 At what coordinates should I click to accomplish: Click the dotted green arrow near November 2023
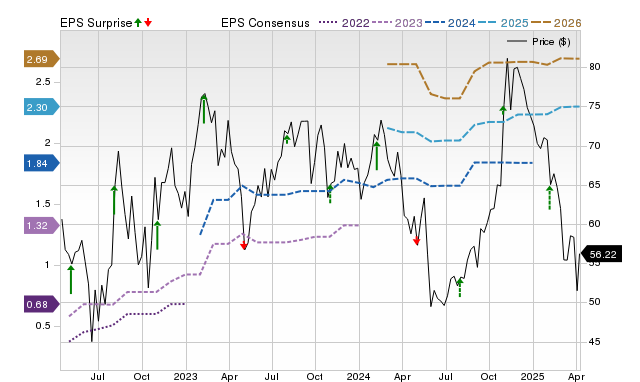tap(330, 194)
